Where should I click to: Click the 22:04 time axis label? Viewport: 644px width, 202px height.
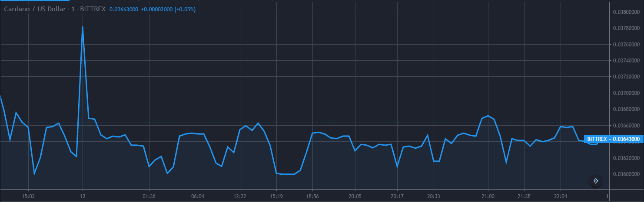[560, 196]
